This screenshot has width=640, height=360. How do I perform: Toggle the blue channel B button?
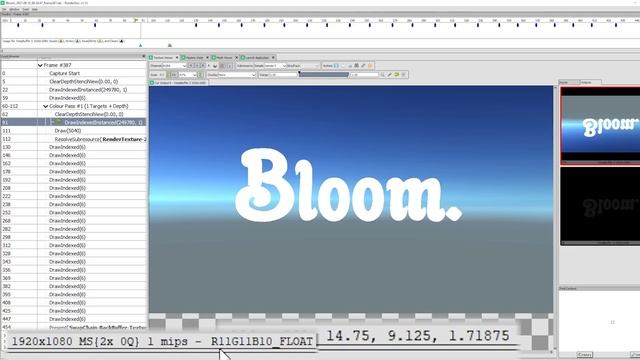(203, 66)
